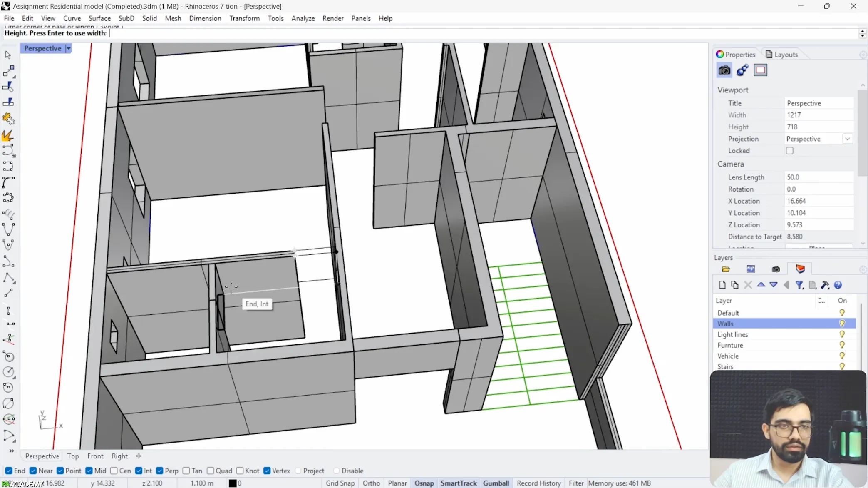Open the layer filter funnel icon

(799, 285)
